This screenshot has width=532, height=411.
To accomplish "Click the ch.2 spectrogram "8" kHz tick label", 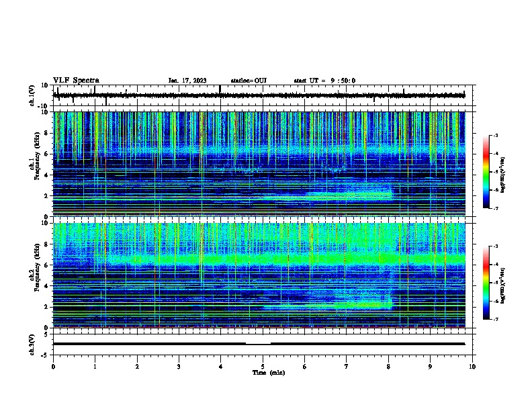I will click(x=46, y=244).
